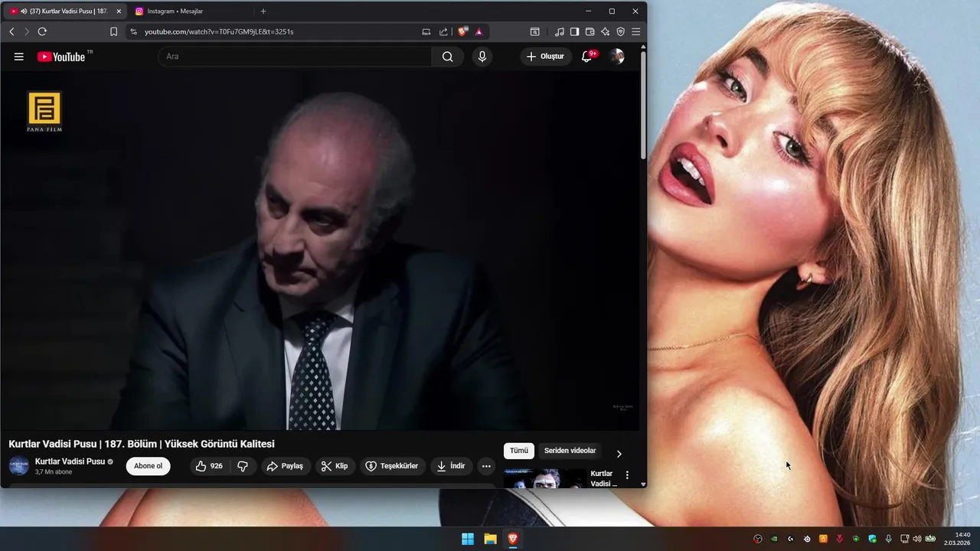Viewport: 980px width, 551px height.
Task: Toggle the Brave sidebar panel icon
Action: [x=574, y=32]
